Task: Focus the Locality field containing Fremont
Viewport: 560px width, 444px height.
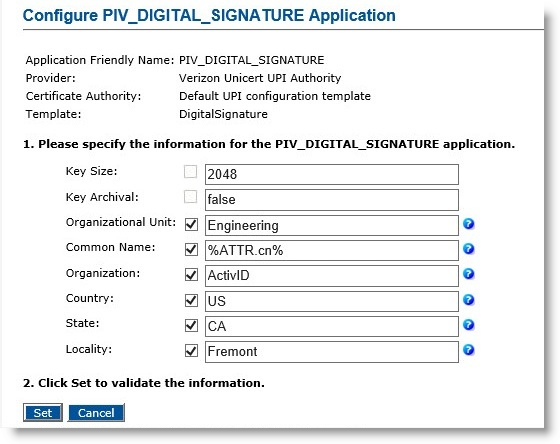Action: (x=332, y=352)
